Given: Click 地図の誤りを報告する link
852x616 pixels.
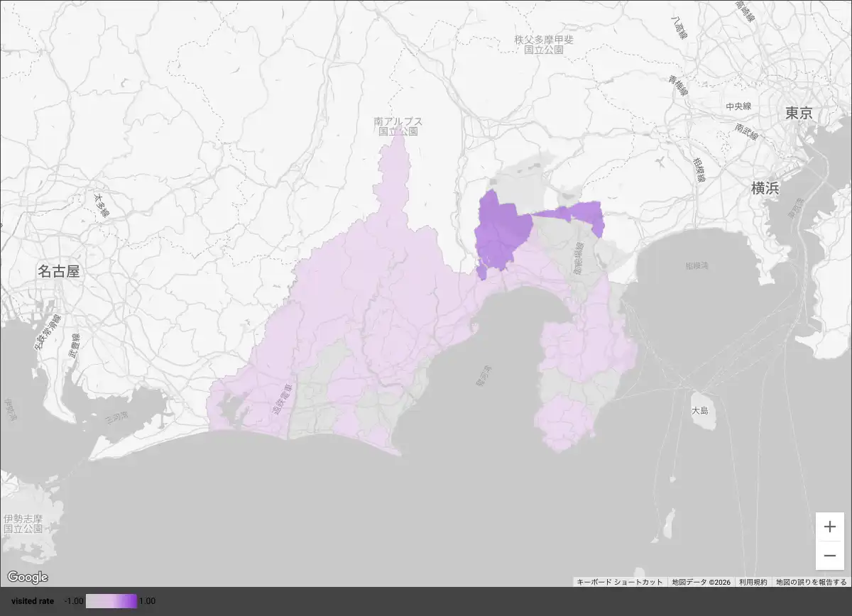Looking at the screenshot, I should coord(811,582).
